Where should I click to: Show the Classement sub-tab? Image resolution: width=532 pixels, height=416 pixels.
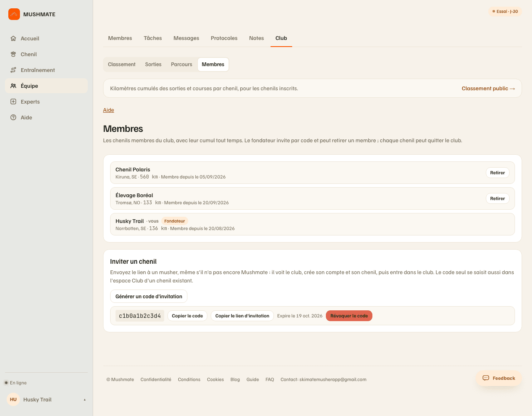[122, 64]
